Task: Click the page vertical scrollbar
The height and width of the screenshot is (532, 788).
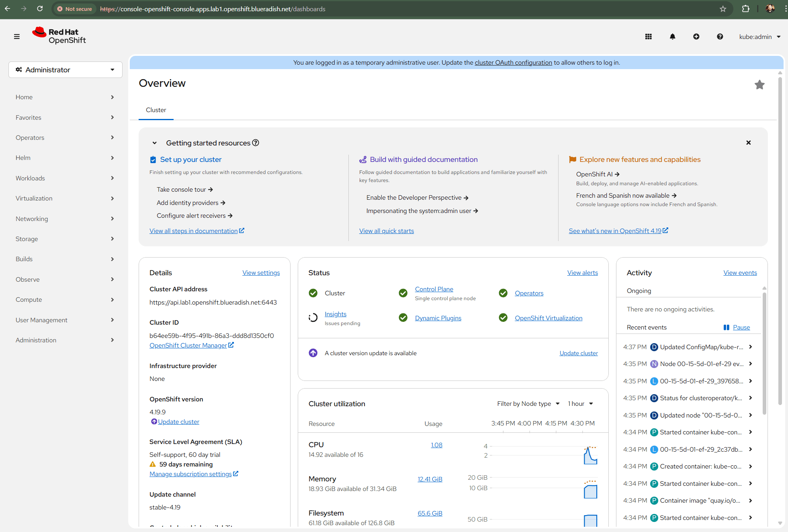Action: [x=780, y=241]
